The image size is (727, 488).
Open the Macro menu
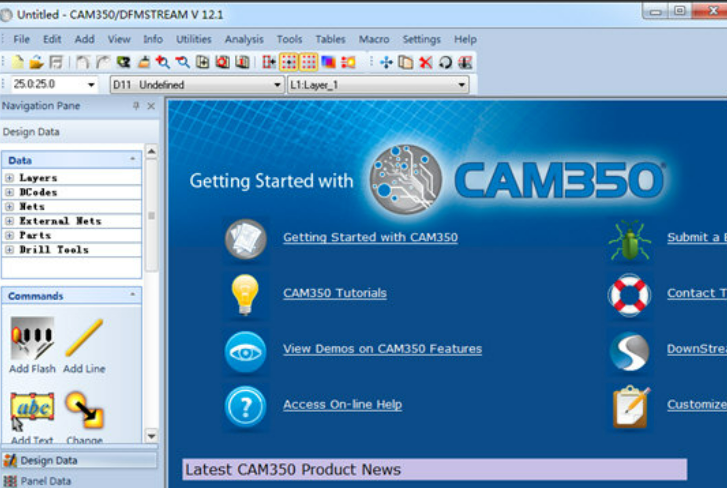pyautogui.click(x=374, y=39)
